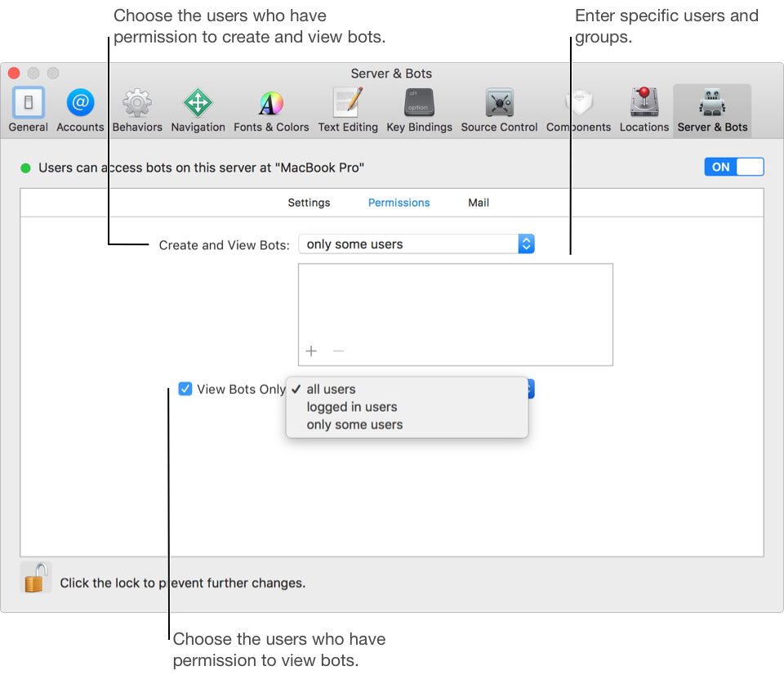Screen dimensions: 784x675
Task: Turn off bot access on this server
Action: coord(733,166)
